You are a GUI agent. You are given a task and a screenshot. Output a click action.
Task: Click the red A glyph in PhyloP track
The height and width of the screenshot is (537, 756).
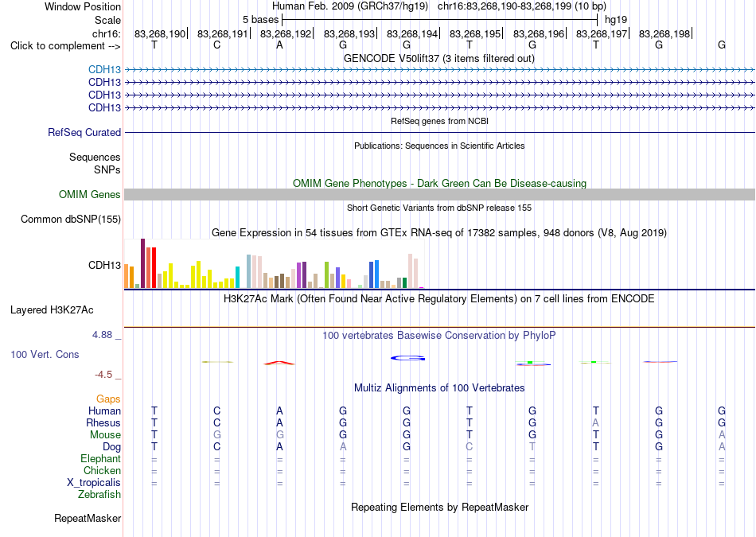coord(279,363)
